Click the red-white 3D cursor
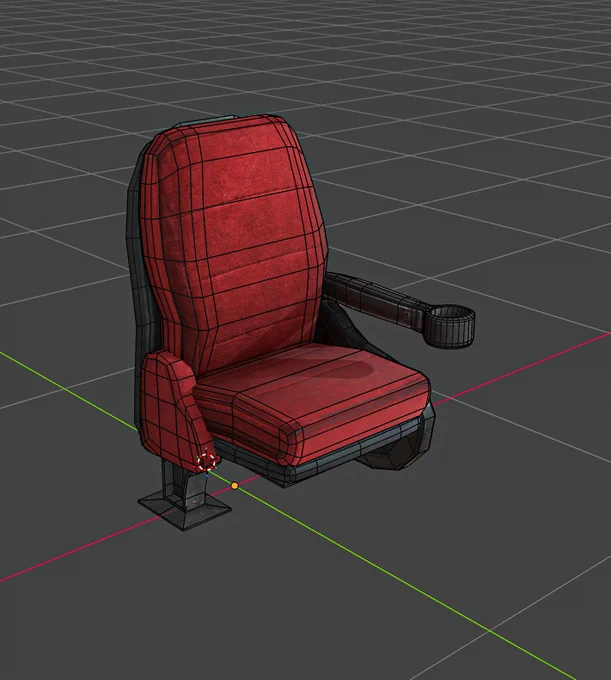The height and width of the screenshot is (680, 611). 206,462
